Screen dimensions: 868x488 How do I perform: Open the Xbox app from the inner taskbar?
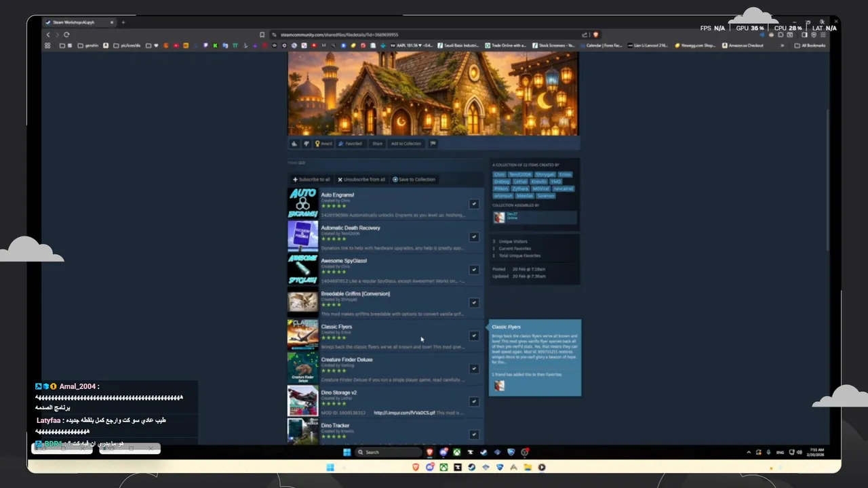tap(457, 452)
